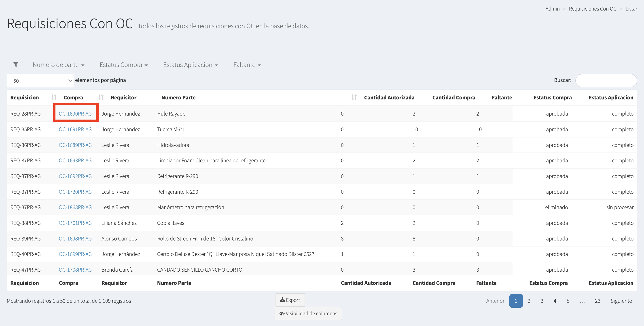Click the Export download button
The image size is (644, 326).
(x=290, y=300)
